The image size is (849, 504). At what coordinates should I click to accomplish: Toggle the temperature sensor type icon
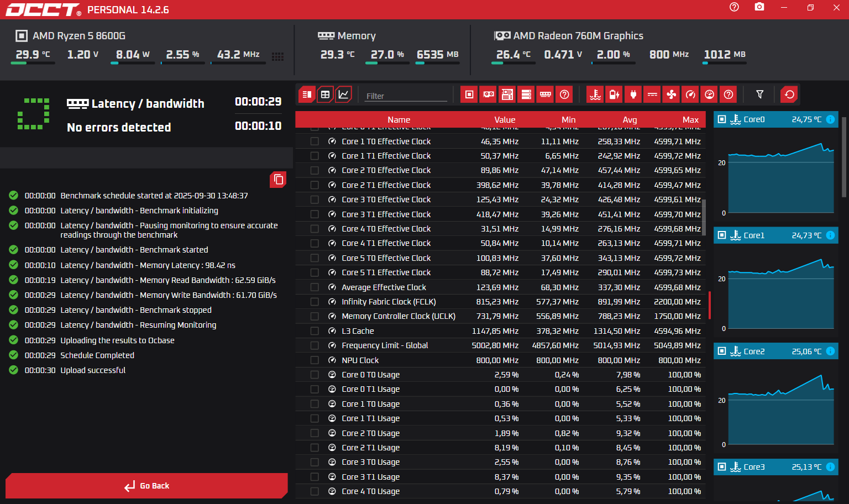[595, 95]
